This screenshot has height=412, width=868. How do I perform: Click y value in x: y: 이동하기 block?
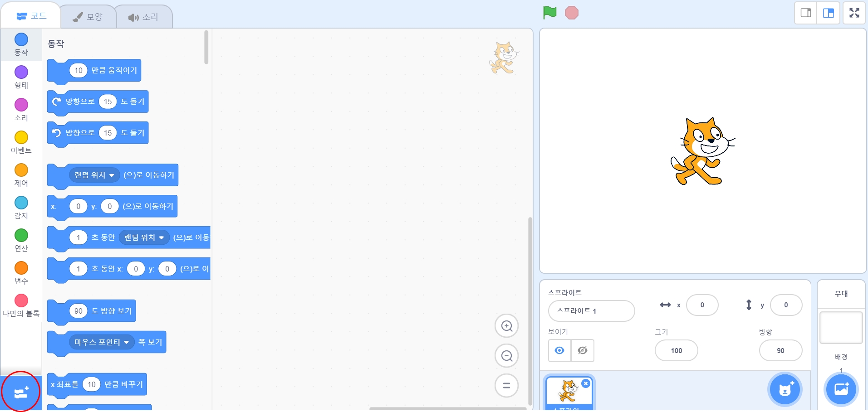[x=110, y=206]
